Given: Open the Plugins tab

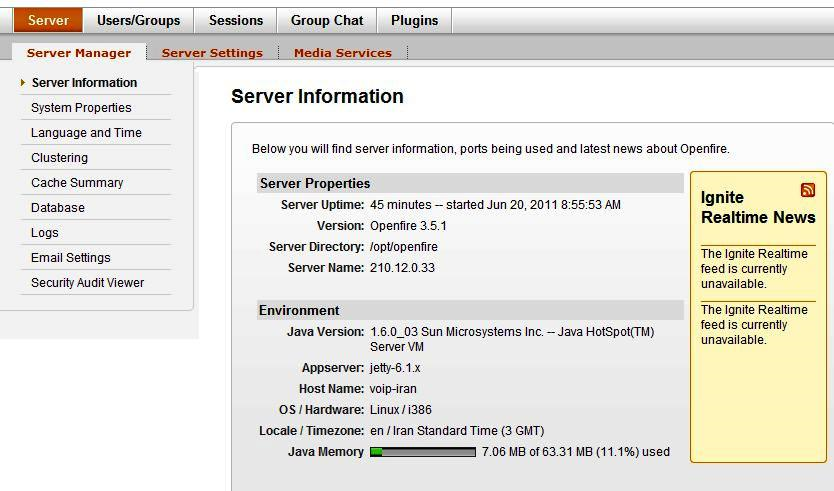Looking at the screenshot, I should (414, 20).
